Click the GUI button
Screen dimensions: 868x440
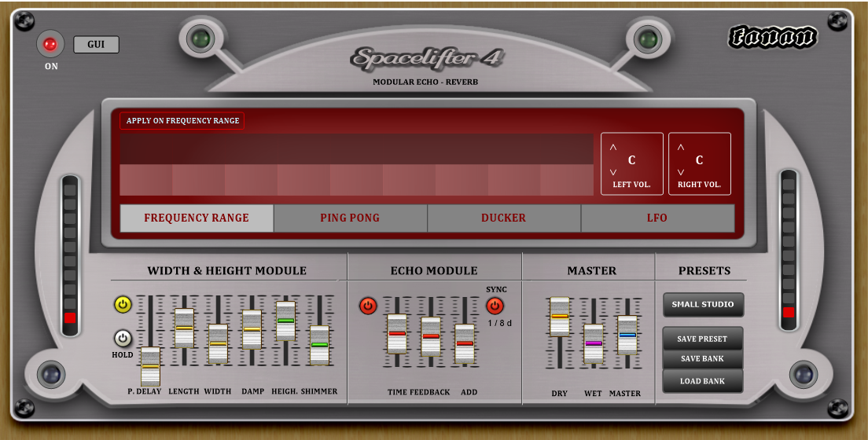pyautogui.click(x=96, y=45)
